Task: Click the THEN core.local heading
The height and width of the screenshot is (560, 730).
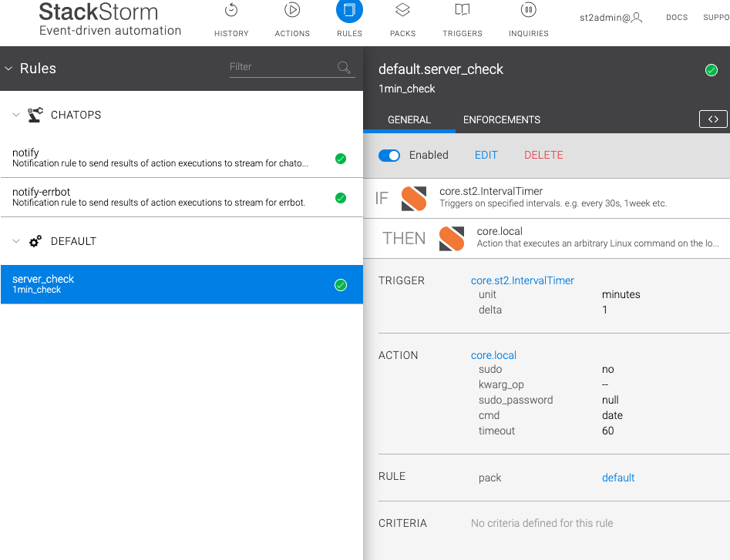Action: pos(500,231)
